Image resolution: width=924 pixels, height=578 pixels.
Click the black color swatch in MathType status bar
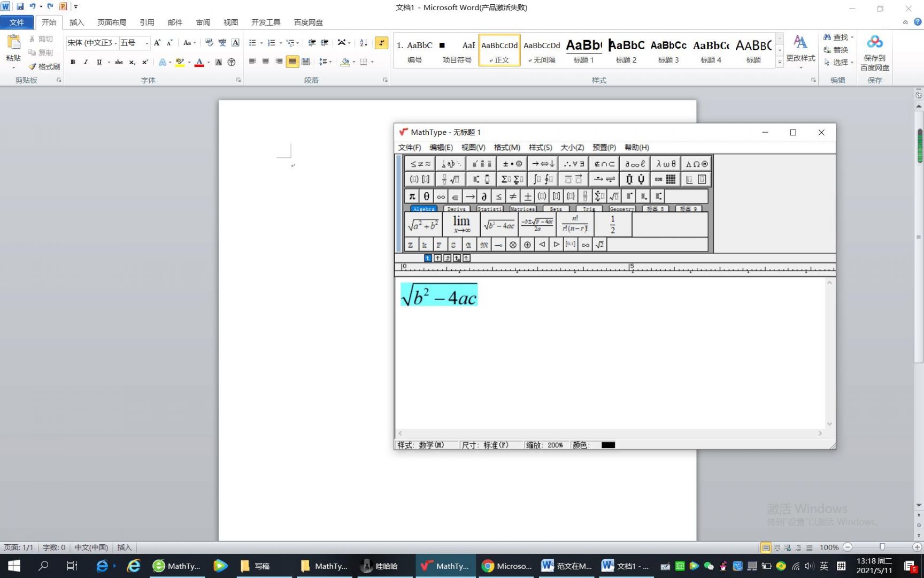point(608,445)
